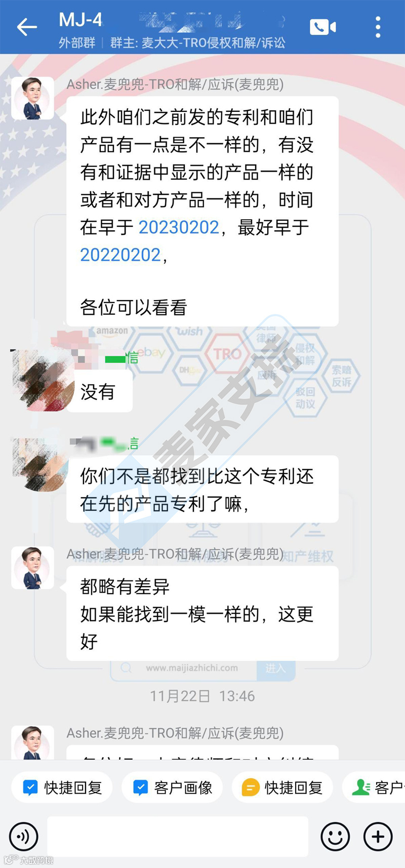Open the 客户画像 chip
405x868 pixels.
172,788
